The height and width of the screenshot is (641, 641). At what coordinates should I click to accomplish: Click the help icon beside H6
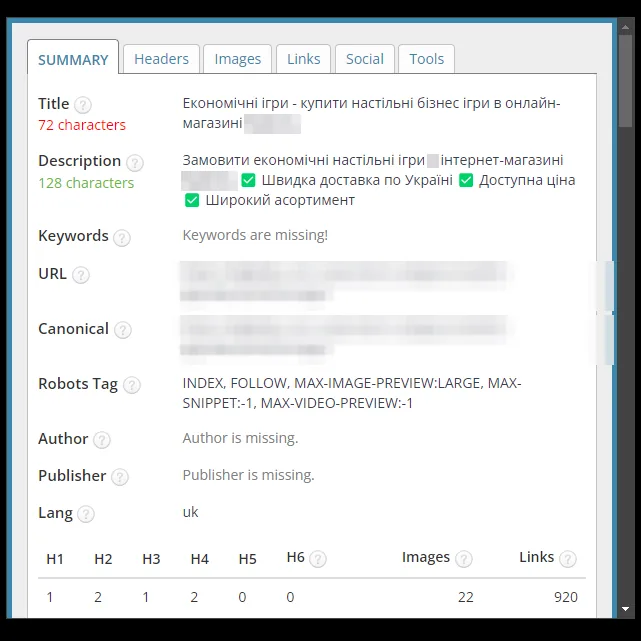point(318,559)
